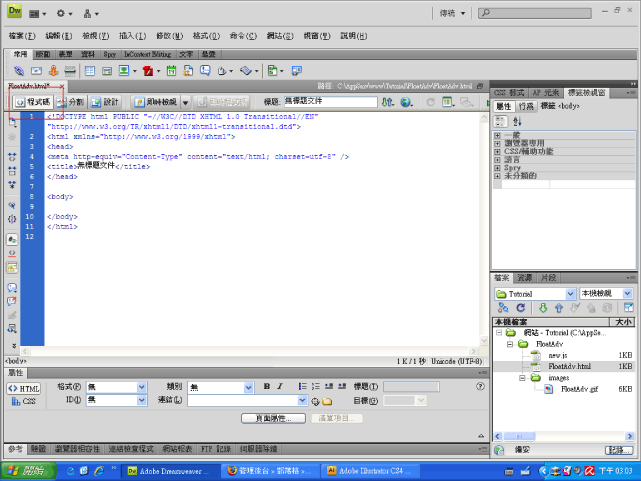Insert a Horizontal Rule icon
641x481 pixels.
70,71
